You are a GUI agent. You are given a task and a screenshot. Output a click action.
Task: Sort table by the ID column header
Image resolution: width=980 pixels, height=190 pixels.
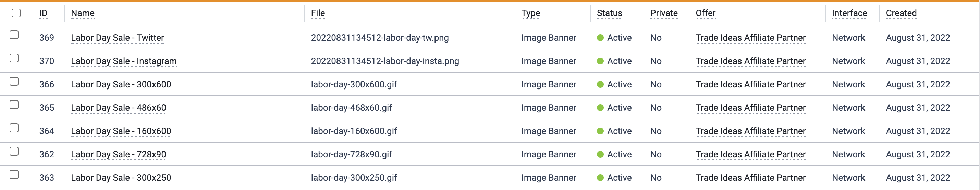44,13
